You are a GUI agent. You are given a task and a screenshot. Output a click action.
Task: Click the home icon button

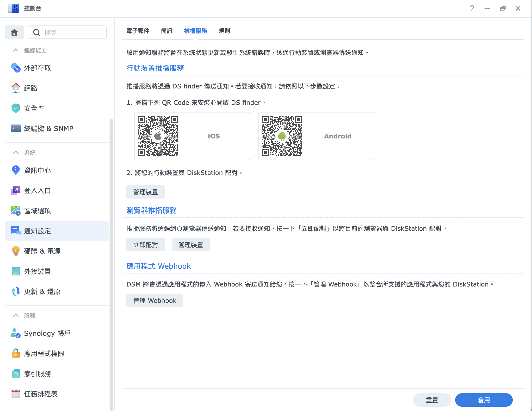pos(14,32)
